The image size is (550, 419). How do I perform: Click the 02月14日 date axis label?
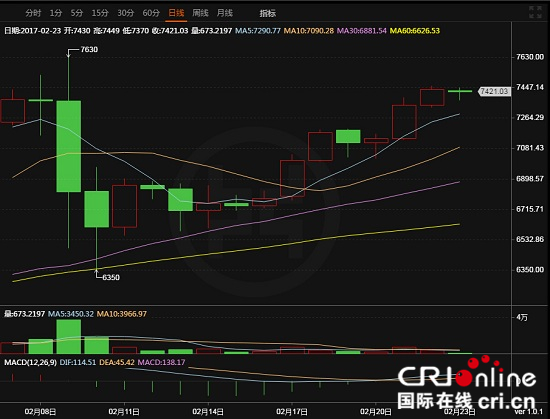[x=208, y=412]
